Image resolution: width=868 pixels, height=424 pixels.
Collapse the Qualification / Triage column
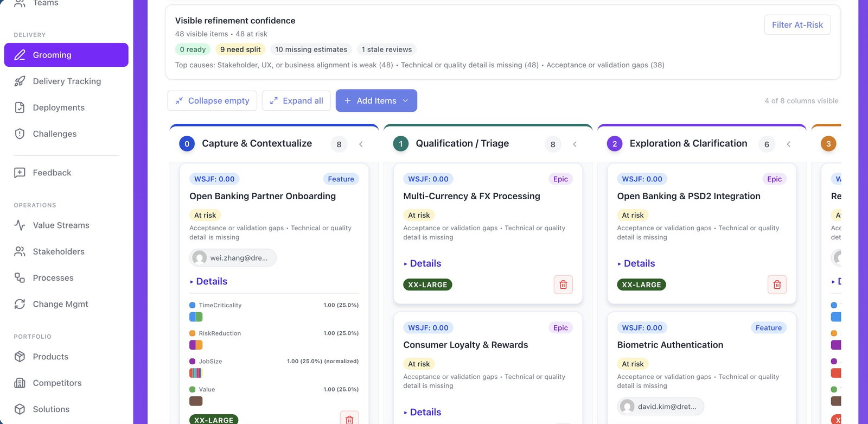575,144
